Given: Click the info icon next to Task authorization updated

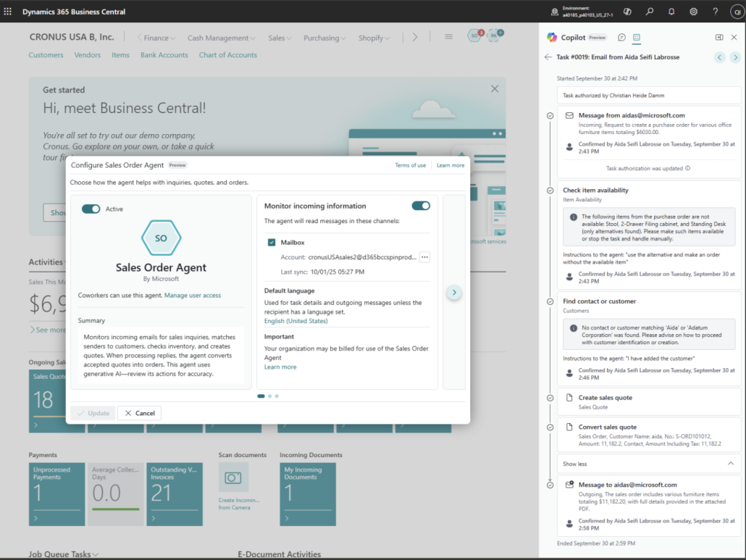Looking at the screenshot, I should [687, 168].
